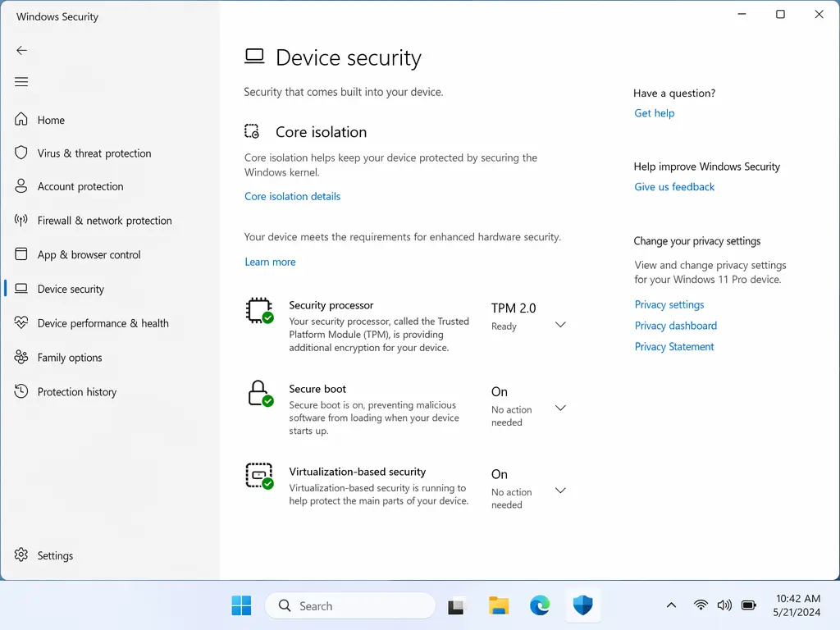Click the Firewall & network antenna icon

21,220
